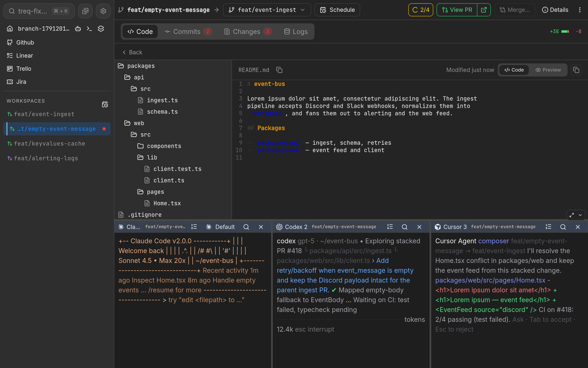Image resolution: width=588 pixels, height=368 pixels.
Task: Switch editor to Preview mode
Action: (548, 70)
